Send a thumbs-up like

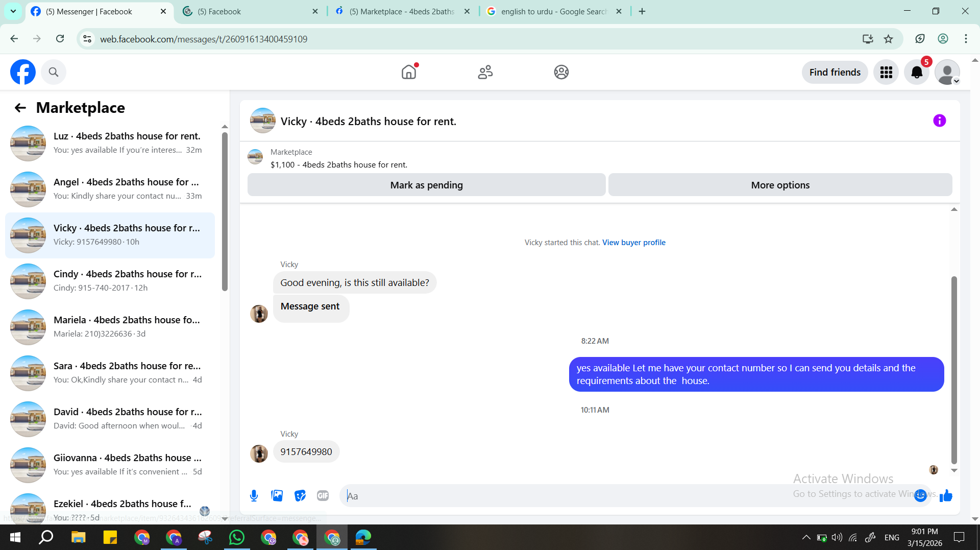coord(946,495)
